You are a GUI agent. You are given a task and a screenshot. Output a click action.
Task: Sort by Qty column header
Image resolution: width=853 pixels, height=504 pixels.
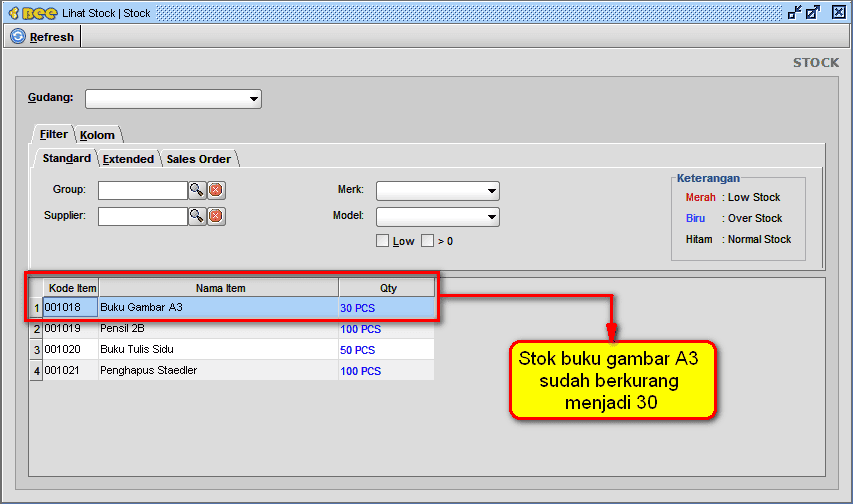[387, 288]
